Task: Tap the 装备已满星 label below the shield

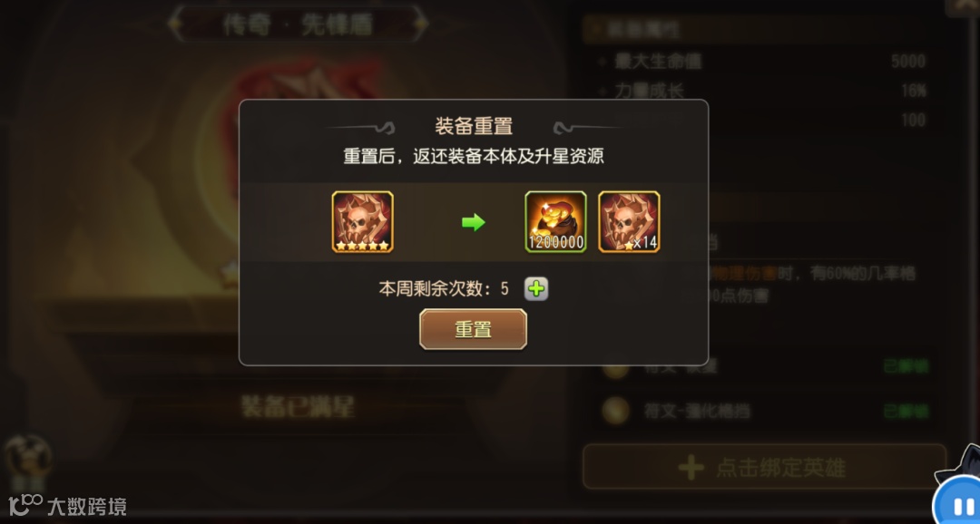Action: pos(299,407)
